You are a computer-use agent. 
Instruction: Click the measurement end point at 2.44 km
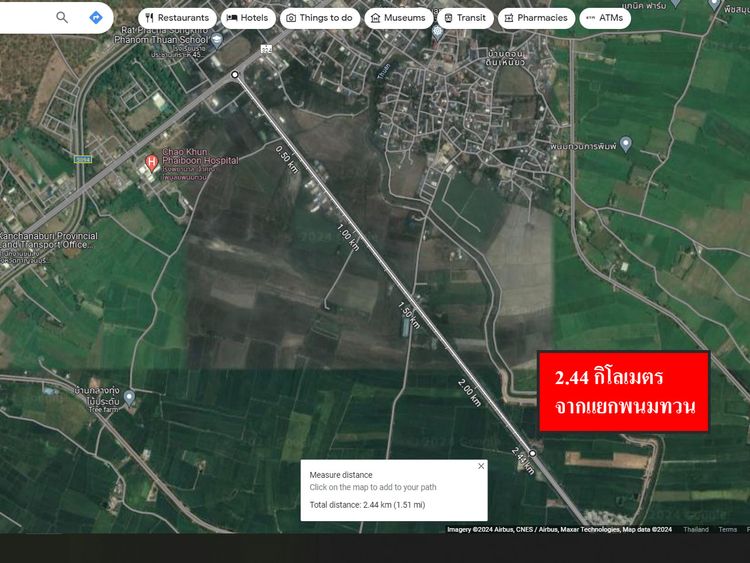[533, 453]
